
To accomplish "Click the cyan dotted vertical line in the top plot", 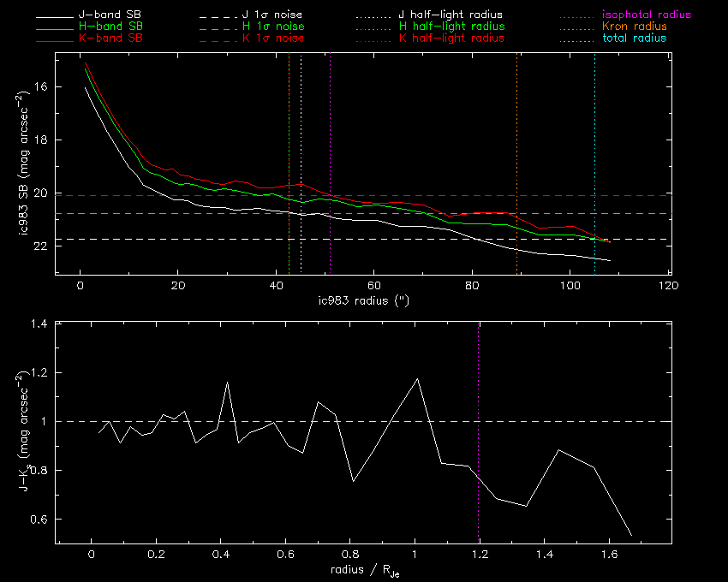I will (594, 154).
